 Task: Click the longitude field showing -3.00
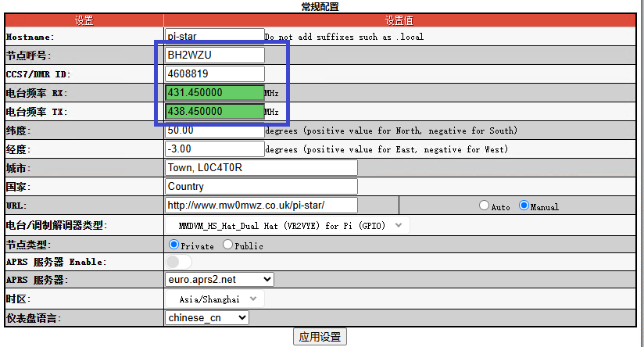coord(215,149)
